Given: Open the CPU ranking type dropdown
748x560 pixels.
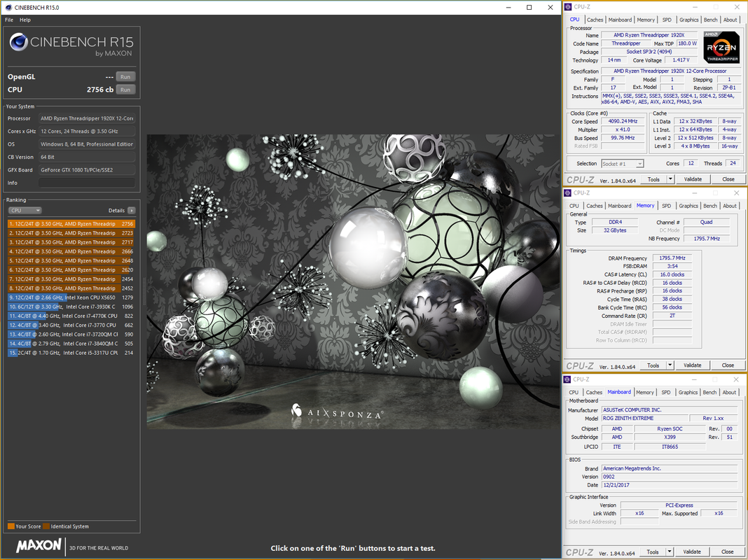Looking at the screenshot, I should click(25, 211).
